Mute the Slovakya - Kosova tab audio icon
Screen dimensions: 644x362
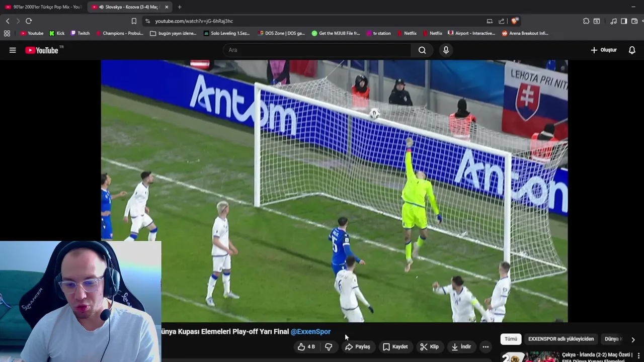click(x=102, y=7)
